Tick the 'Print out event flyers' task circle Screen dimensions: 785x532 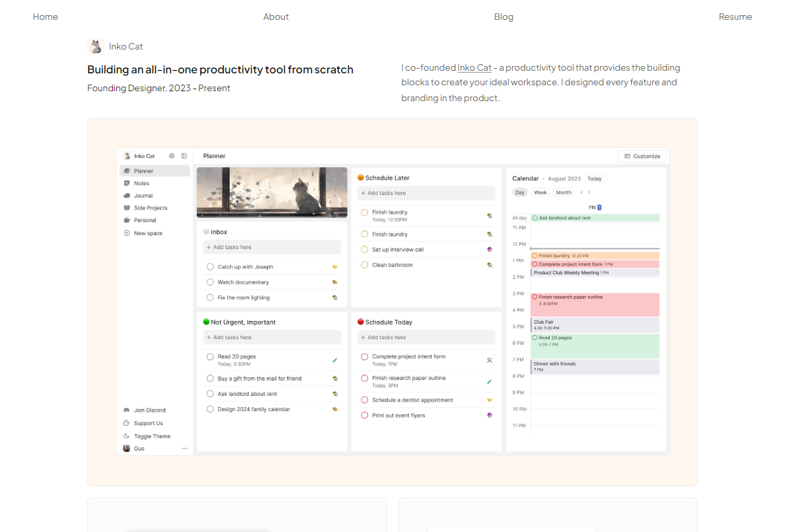coord(364,416)
